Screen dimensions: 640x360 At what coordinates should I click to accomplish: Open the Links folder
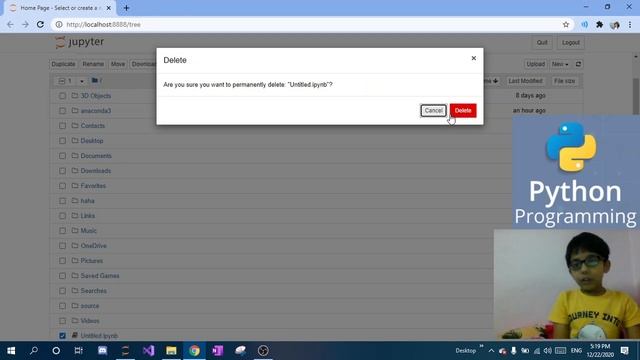click(87, 216)
